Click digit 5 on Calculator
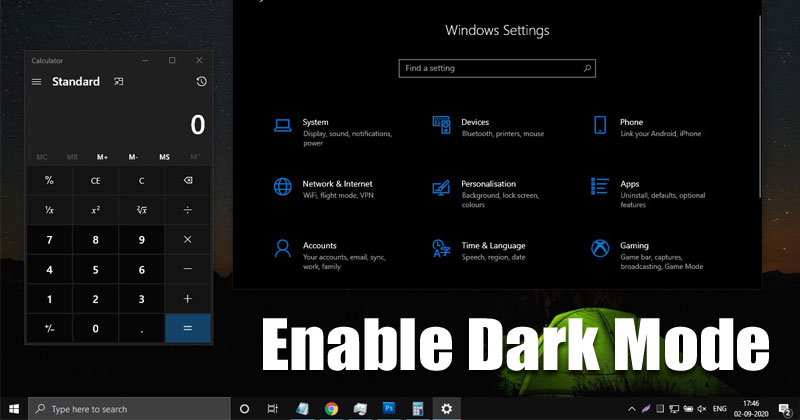The width and height of the screenshot is (800, 420). click(95, 269)
